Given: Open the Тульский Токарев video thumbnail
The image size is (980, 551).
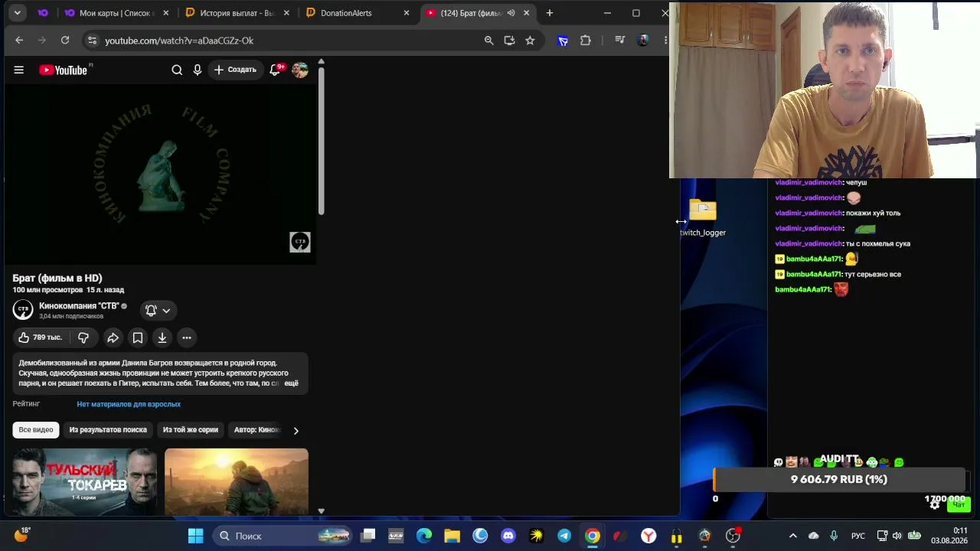Looking at the screenshot, I should 85,482.
